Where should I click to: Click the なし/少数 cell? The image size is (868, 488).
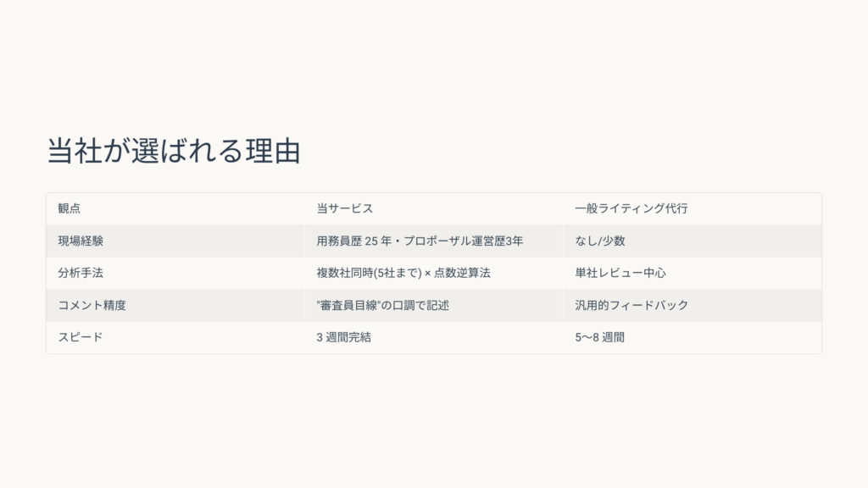click(599, 241)
